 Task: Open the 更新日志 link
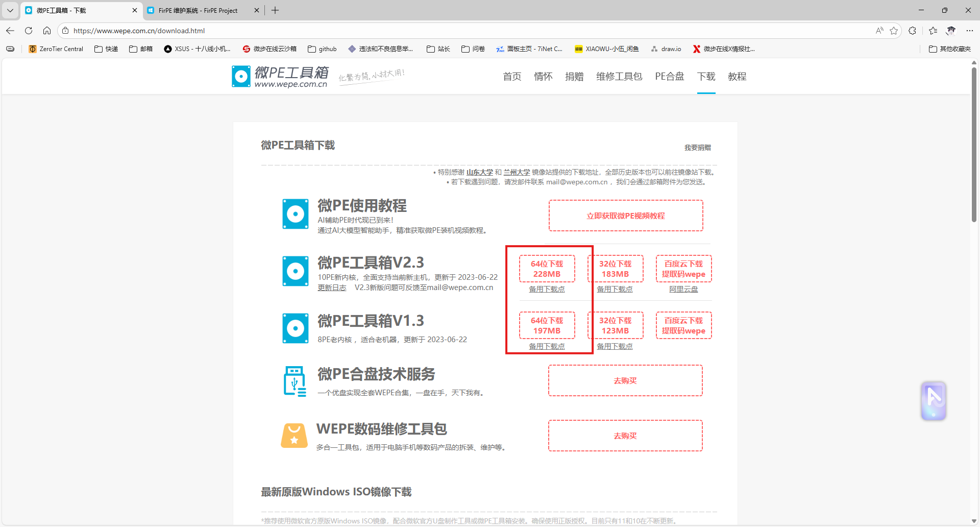tap(332, 287)
